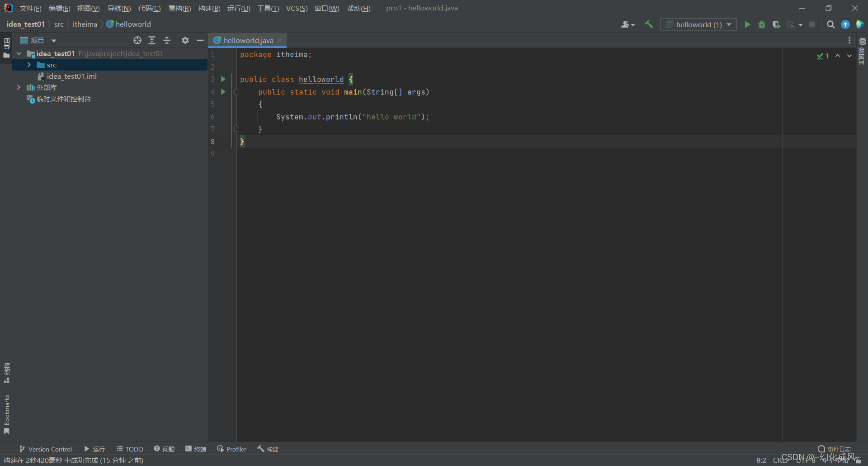Close the helloworld.java editor tab
The width and height of the screenshot is (868, 466).
pos(280,40)
